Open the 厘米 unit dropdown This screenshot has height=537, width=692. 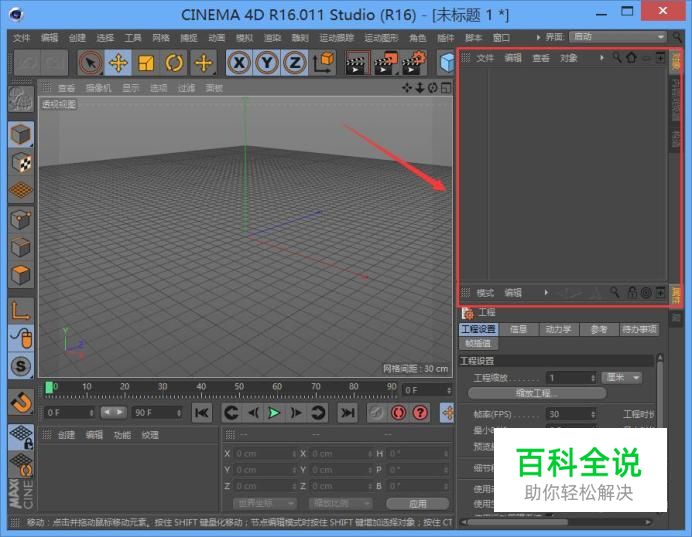point(621,378)
